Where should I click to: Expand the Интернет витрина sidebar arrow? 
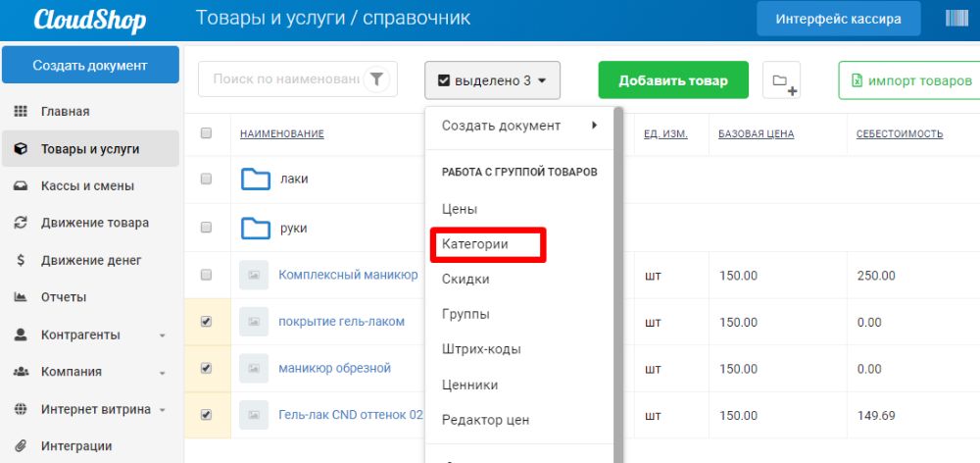click(x=163, y=410)
